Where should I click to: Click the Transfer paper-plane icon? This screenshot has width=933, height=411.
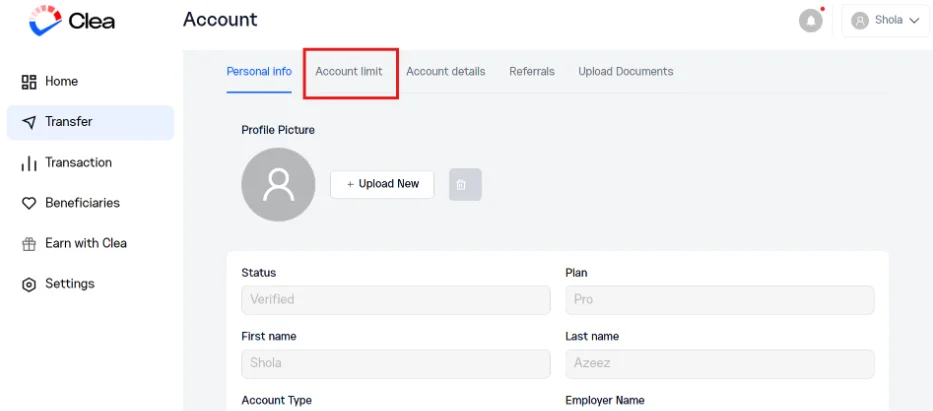click(29, 122)
